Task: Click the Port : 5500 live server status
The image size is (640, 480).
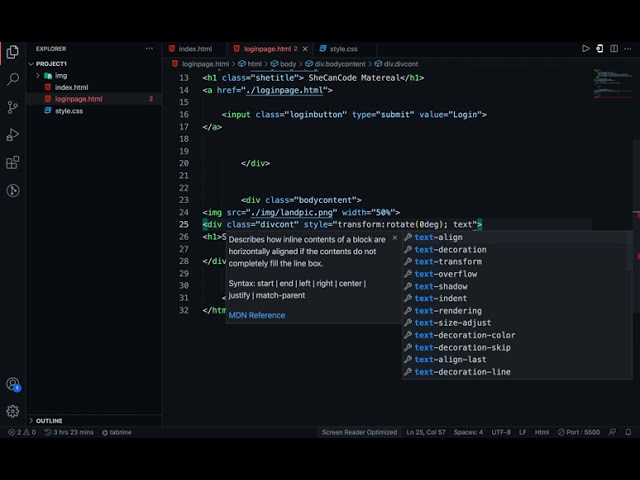Action: 579,432
